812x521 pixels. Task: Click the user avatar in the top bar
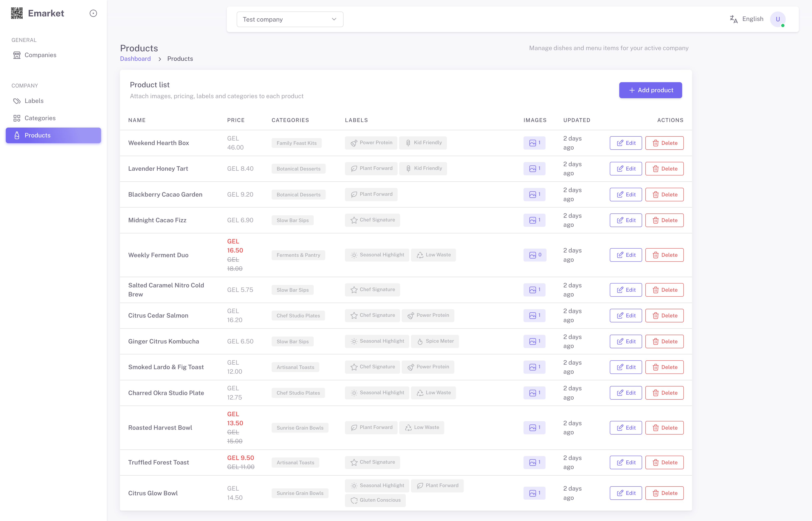click(778, 19)
